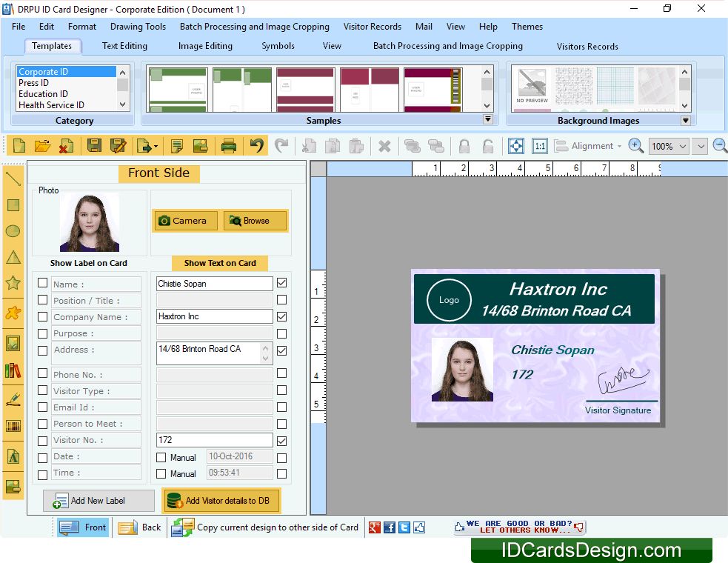
Task: Click the Undo arrow icon
Action: click(257, 146)
